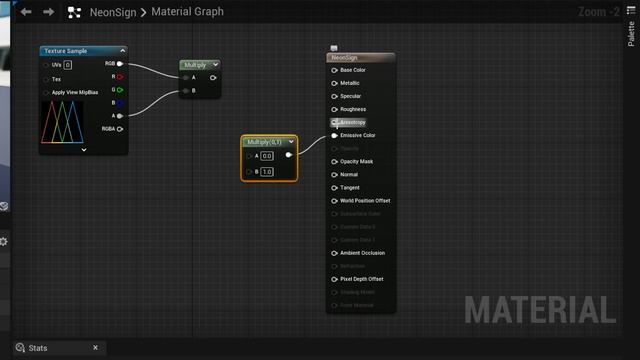640x360 pixels.
Task: Click the Ambient Occlusion input pin
Action: (x=334, y=253)
